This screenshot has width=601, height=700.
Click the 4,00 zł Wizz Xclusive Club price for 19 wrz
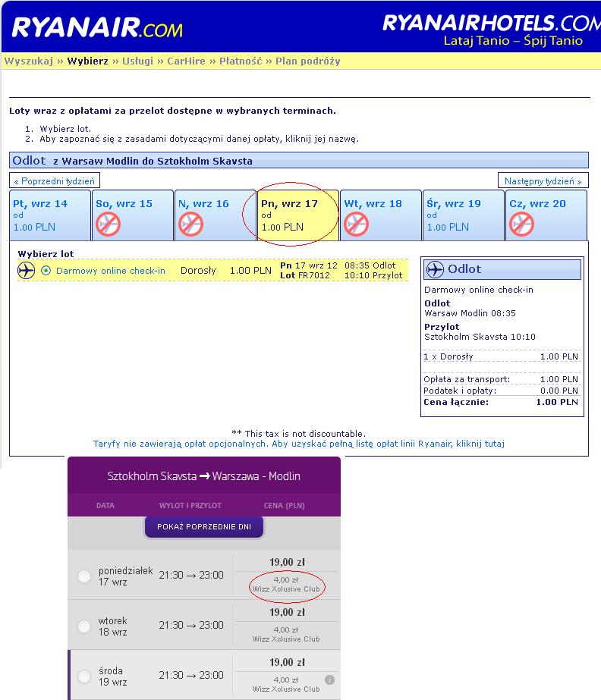coord(286,684)
